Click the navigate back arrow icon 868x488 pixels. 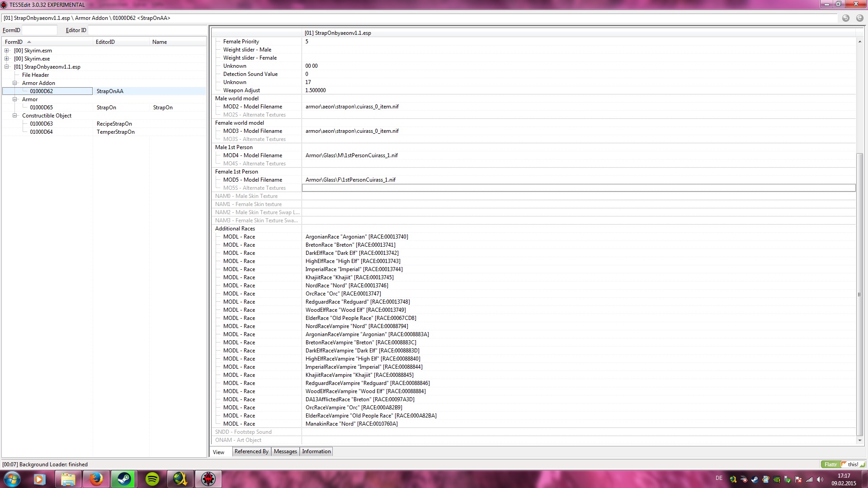[x=845, y=18]
